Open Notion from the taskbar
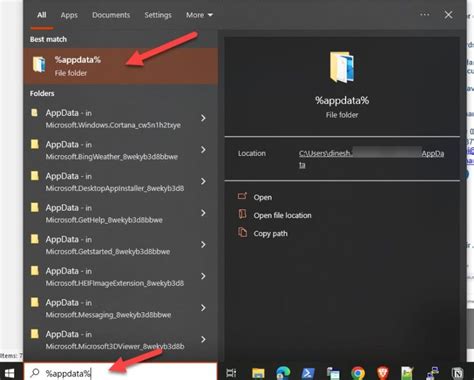 [457, 373]
